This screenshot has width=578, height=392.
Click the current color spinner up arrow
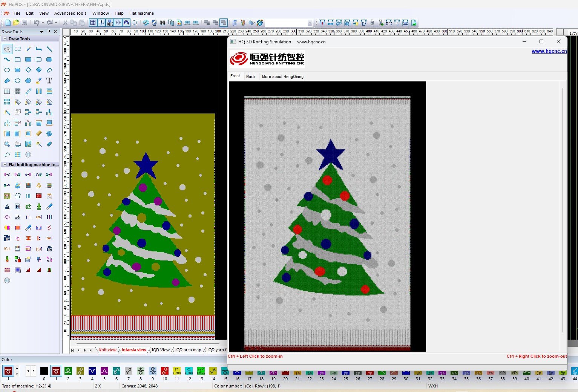tap(17, 368)
